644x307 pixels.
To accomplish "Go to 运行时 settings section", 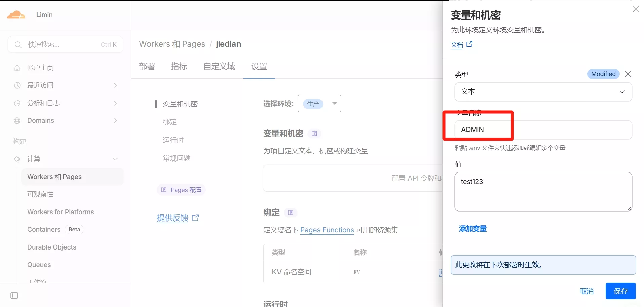I will coord(173,140).
